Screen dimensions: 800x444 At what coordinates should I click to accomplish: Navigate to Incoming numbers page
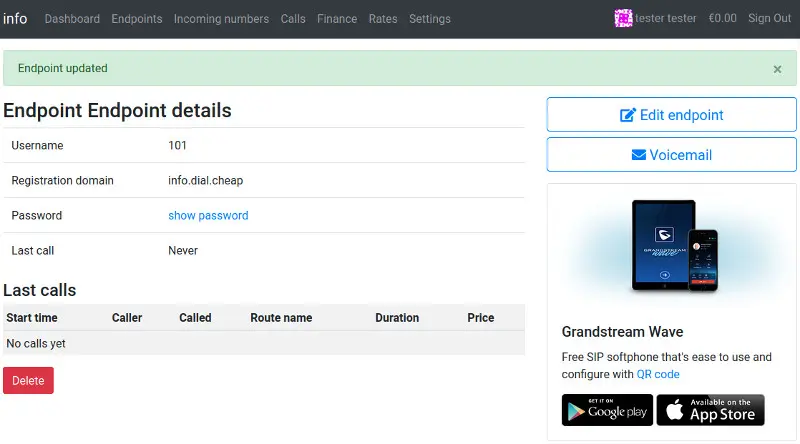(221, 18)
